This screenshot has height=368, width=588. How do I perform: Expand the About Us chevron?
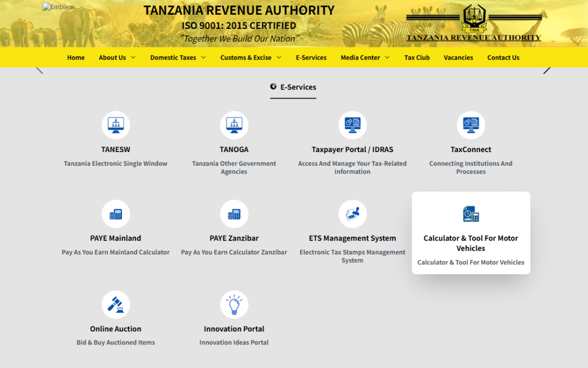133,57
